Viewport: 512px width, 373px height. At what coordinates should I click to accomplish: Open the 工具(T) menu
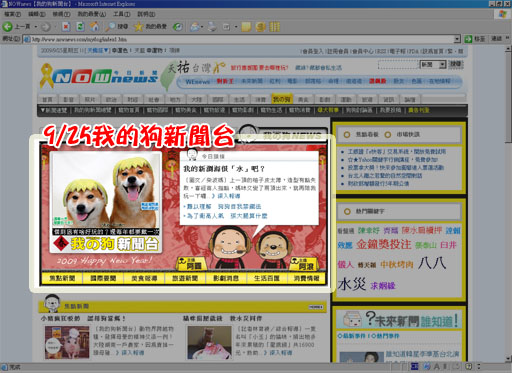(122, 14)
